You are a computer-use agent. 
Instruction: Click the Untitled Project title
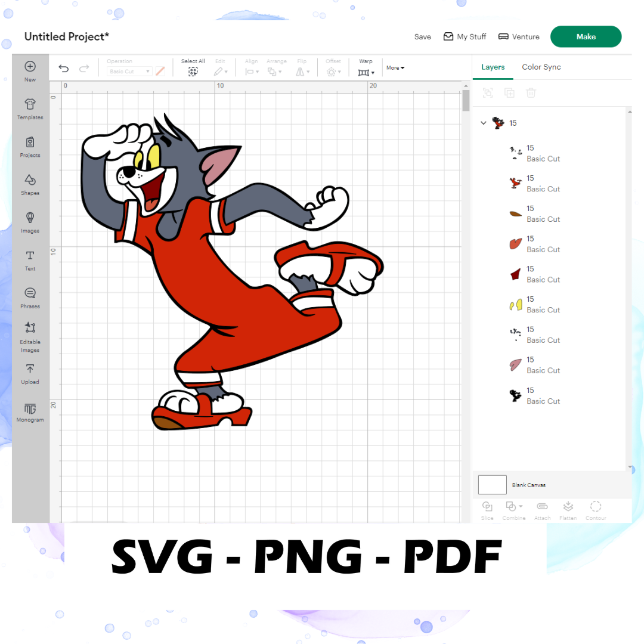click(67, 36)
